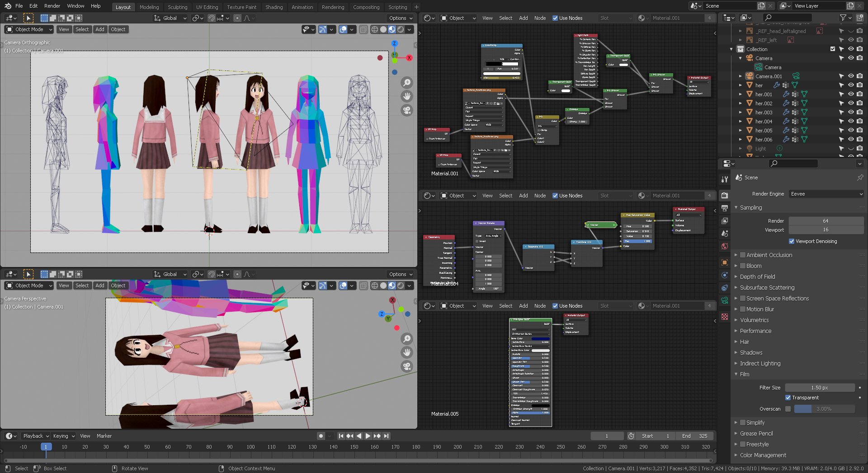The image size is (868, 473).
Task: Open the Output properties tab icon
Action: [725, 208]
